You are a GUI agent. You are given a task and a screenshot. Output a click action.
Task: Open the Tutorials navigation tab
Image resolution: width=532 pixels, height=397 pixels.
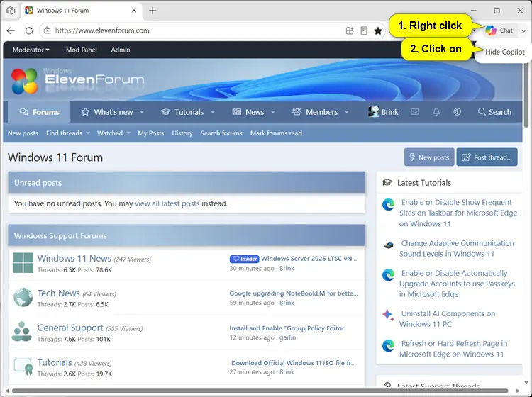tap(182, 112)
